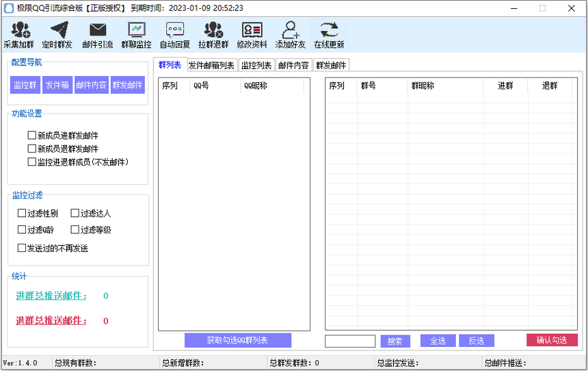Switch to the 群发邮件 tab
Viewport: 588px width, 371px height.
(331, 65)
